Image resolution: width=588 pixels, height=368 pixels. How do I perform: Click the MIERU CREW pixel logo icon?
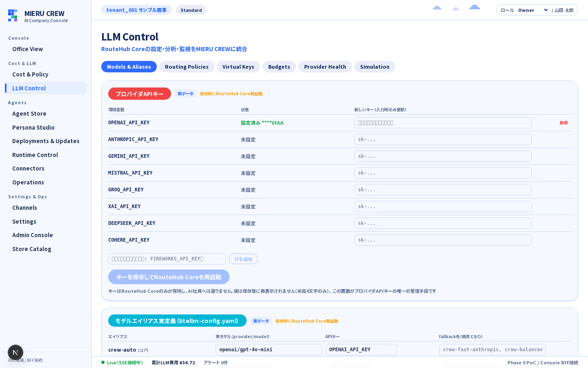13,16
